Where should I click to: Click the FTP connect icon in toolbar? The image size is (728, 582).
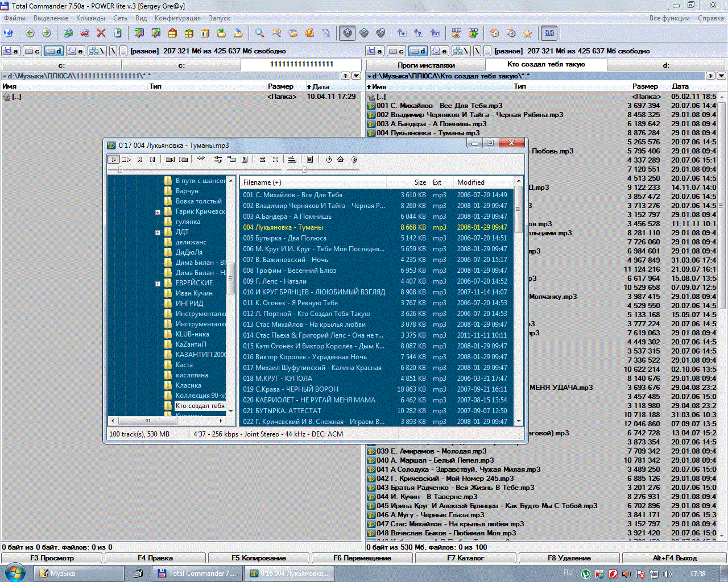[456, 33]
